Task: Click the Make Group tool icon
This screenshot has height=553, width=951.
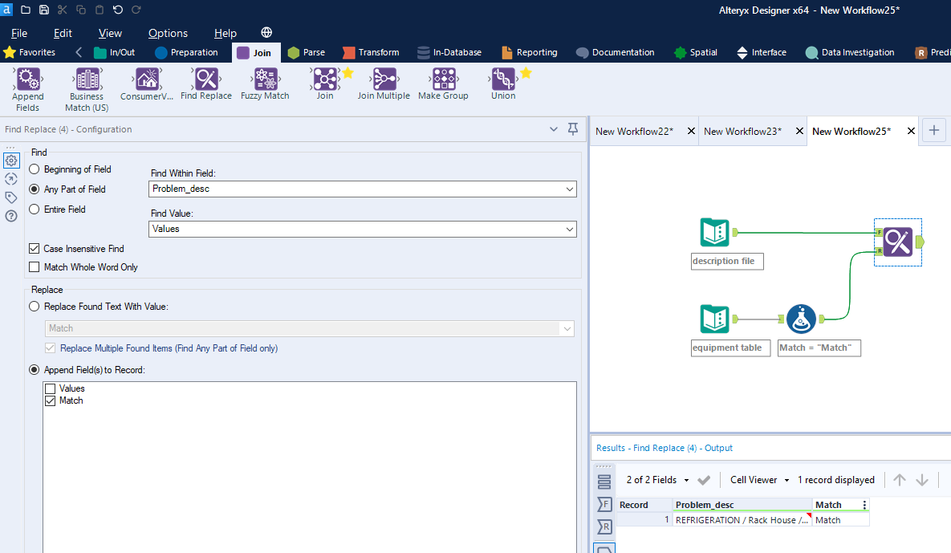Action: (x=443, y=79)
